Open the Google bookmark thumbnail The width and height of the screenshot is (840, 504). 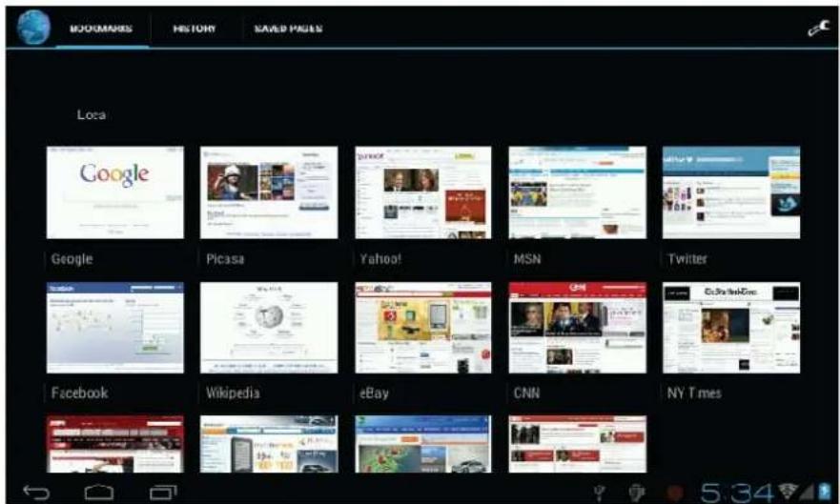115,192
